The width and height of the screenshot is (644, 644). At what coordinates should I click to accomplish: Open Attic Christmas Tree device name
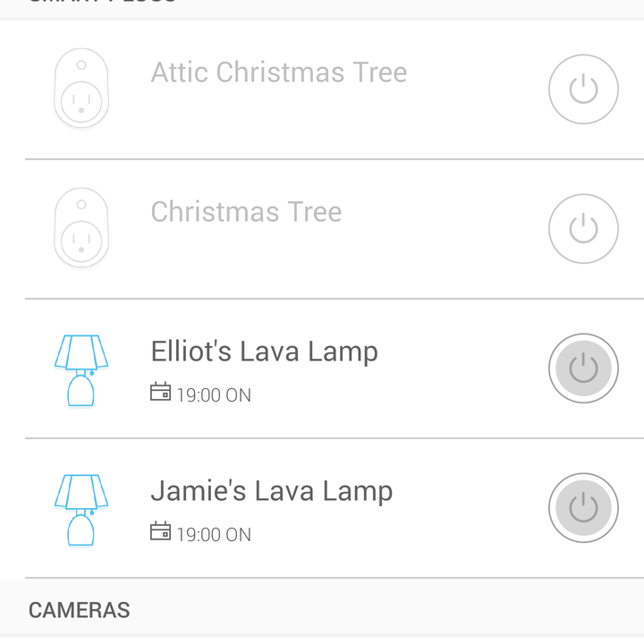[279, 72]
